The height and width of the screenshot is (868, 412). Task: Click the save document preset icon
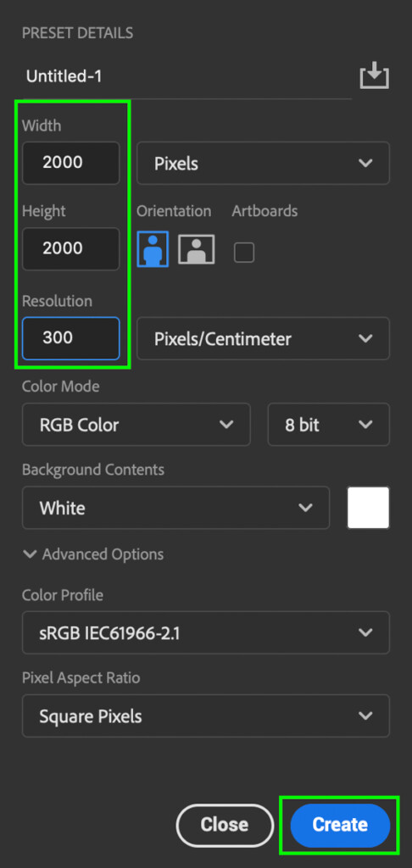[375, 75]
